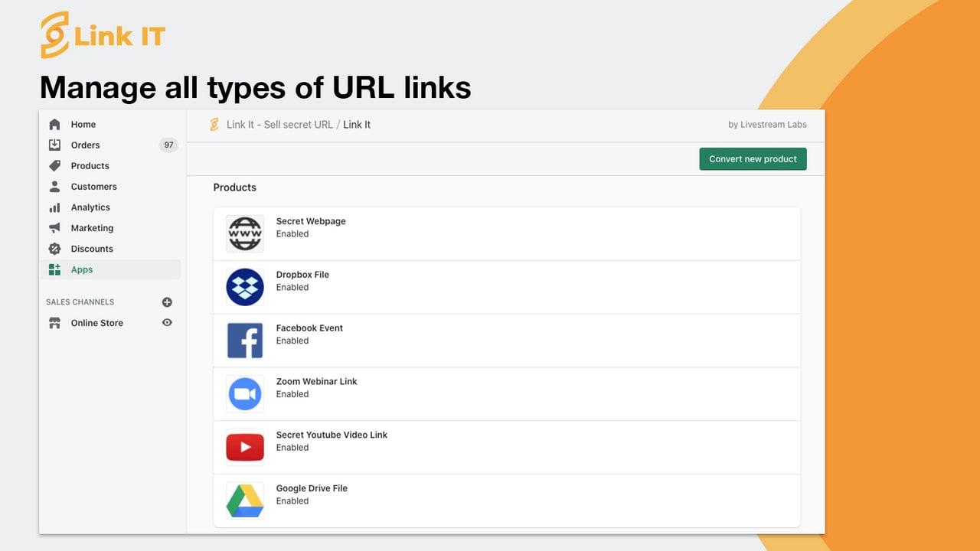Viewport: 980px width, 551px height.
Task: Select the Facebook Event product thumbnail
Action: point(245,341)
